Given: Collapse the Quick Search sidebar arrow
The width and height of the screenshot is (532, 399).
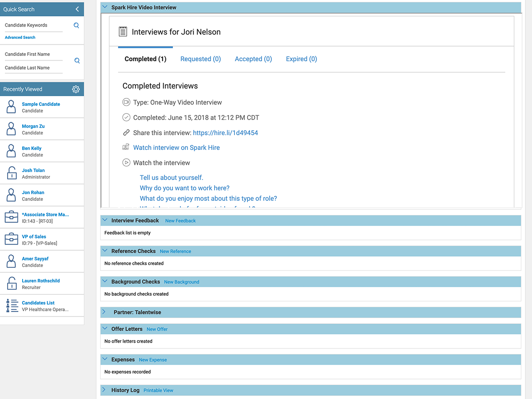Looking at the screenshot, I should click(77, 9).
